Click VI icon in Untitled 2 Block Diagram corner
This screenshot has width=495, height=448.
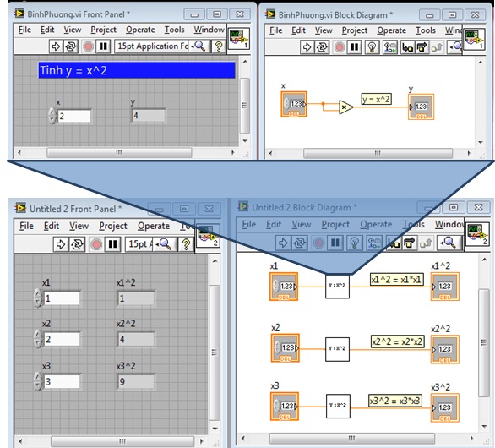click(x=477, y=235)
